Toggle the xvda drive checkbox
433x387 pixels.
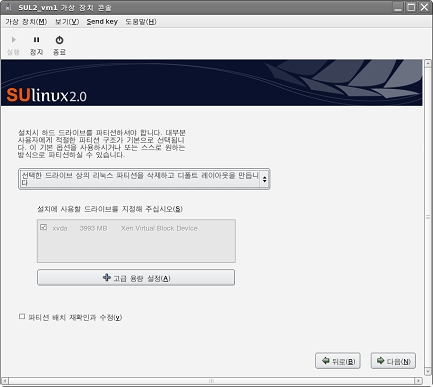[43, 227]
